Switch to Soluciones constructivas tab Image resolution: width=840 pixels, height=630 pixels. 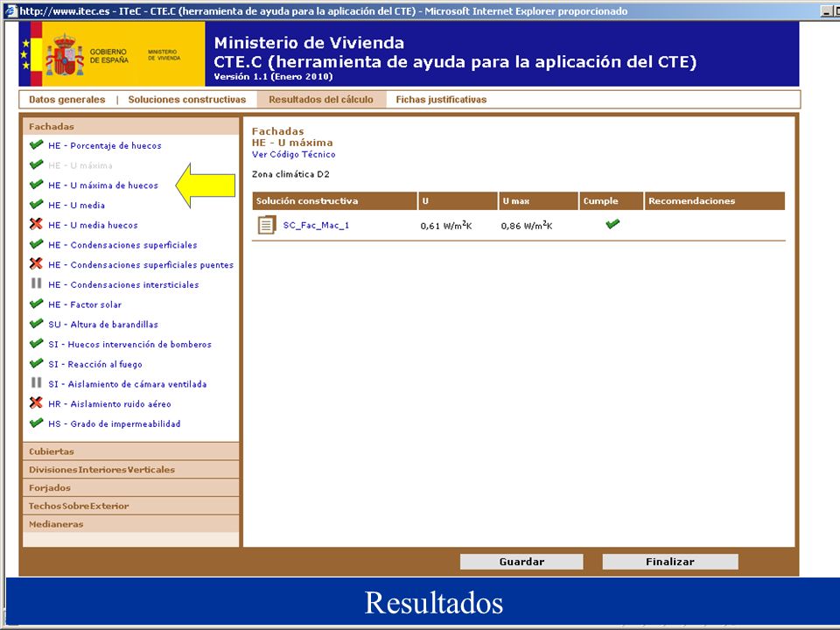(187, 100)
